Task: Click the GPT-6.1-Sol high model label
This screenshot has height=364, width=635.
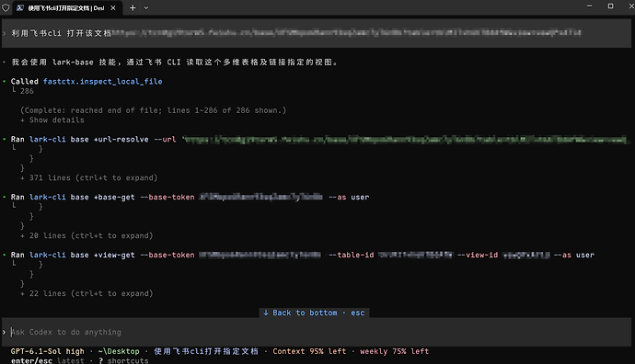Action: pyautogui.click(x=47, y=351)
